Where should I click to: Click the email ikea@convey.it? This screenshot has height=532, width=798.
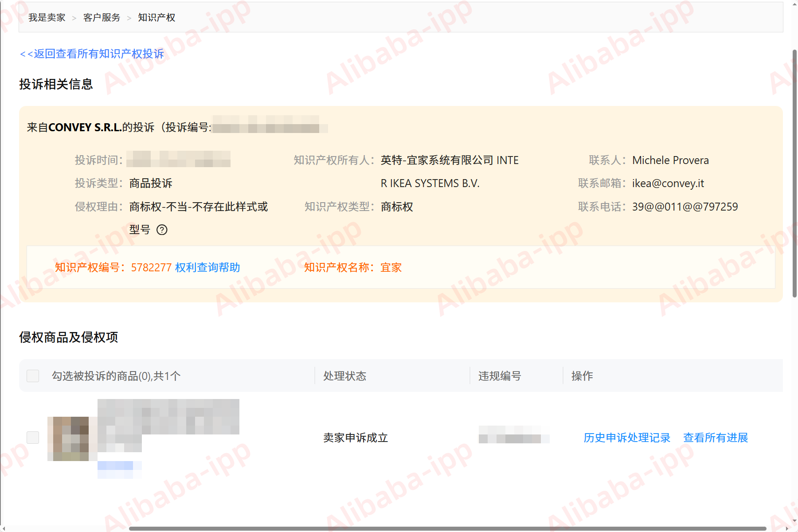point(668,183)
